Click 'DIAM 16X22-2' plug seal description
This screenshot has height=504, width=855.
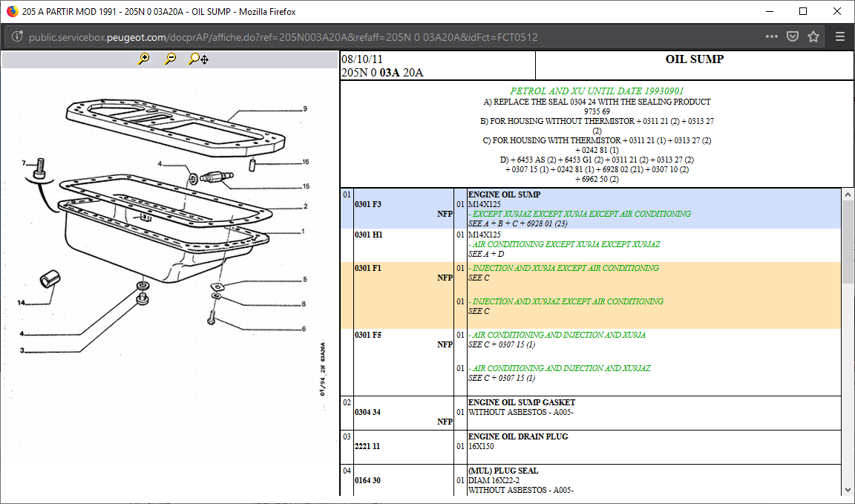click(494, 480)
